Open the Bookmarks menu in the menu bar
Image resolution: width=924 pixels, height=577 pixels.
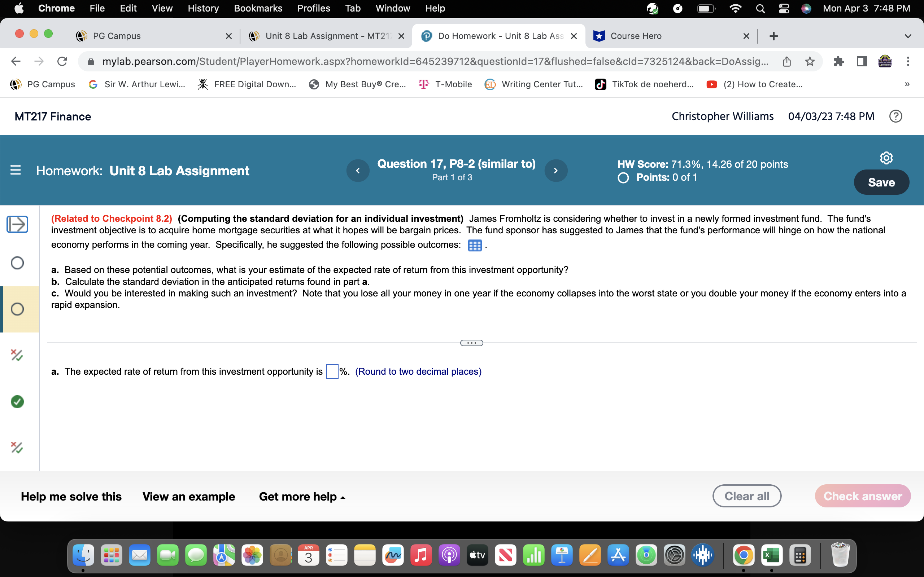tap(258, 8)
